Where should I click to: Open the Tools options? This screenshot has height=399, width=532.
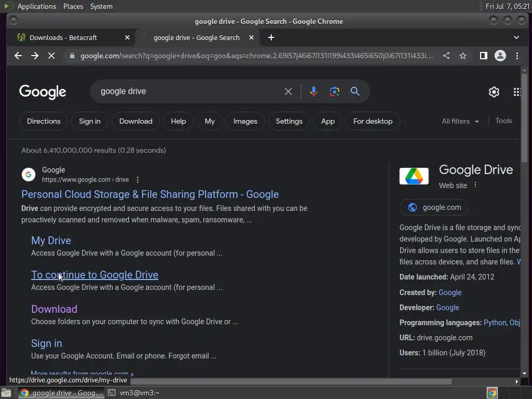pyautogui.click(x=503, y=121)
